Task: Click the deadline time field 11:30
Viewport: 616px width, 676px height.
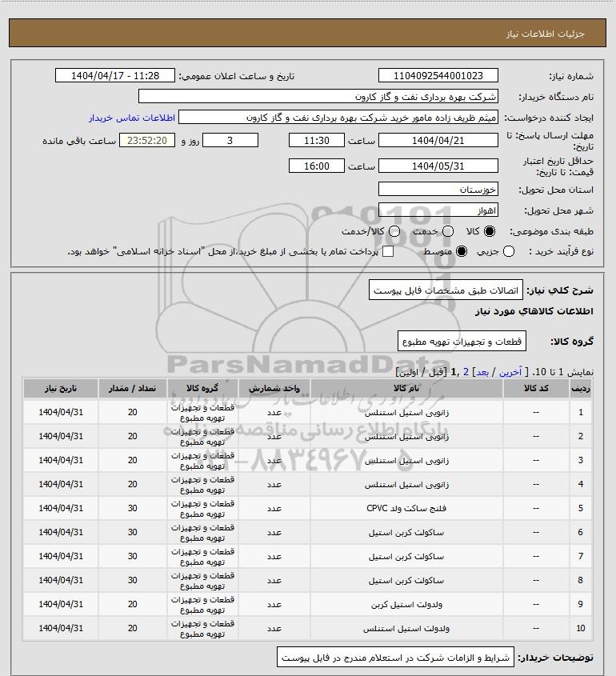Action: 317,141
